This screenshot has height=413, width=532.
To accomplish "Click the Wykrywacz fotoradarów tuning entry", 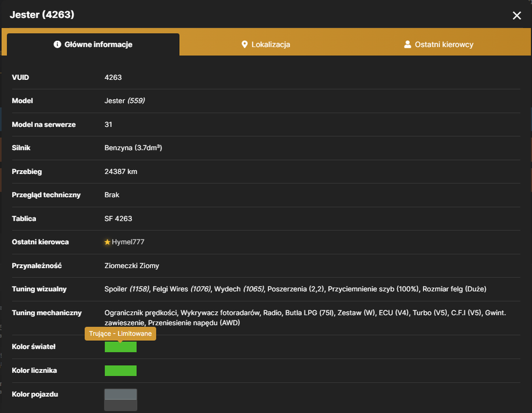I will 220,313.
